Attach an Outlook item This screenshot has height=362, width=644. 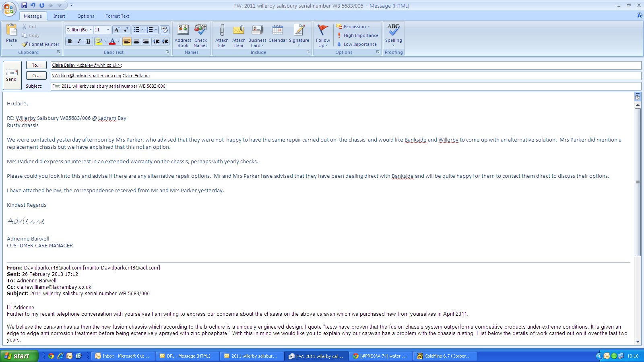239,36
